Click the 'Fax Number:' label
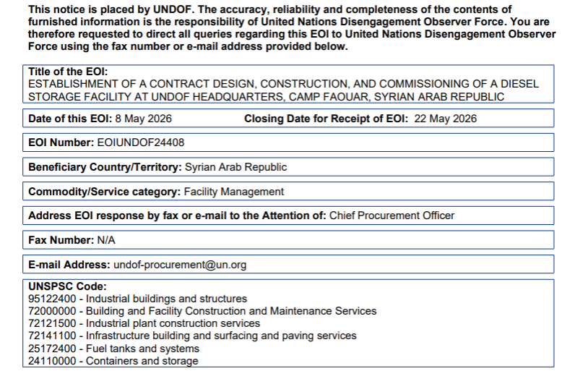588x392 pixels. tap(61, 240)
